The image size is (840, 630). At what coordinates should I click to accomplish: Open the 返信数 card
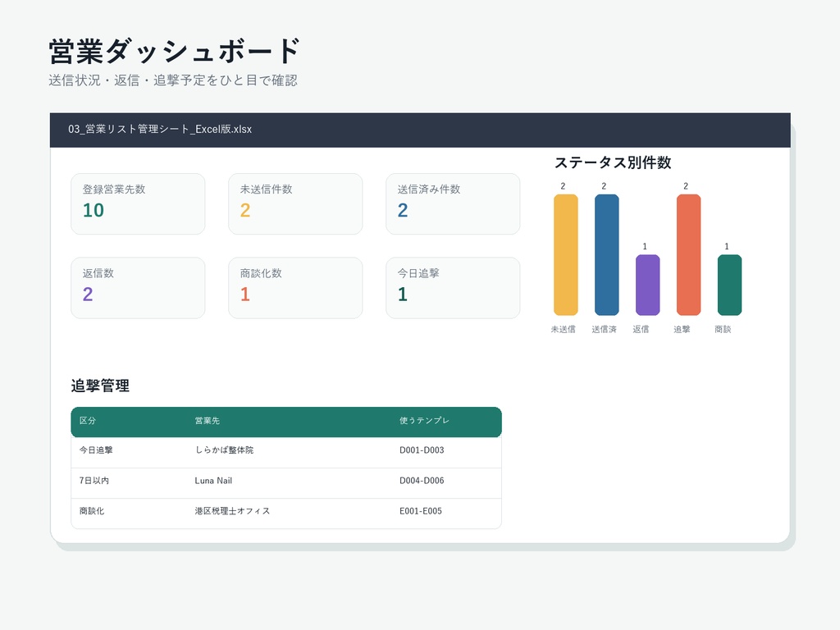coord(138,288)
